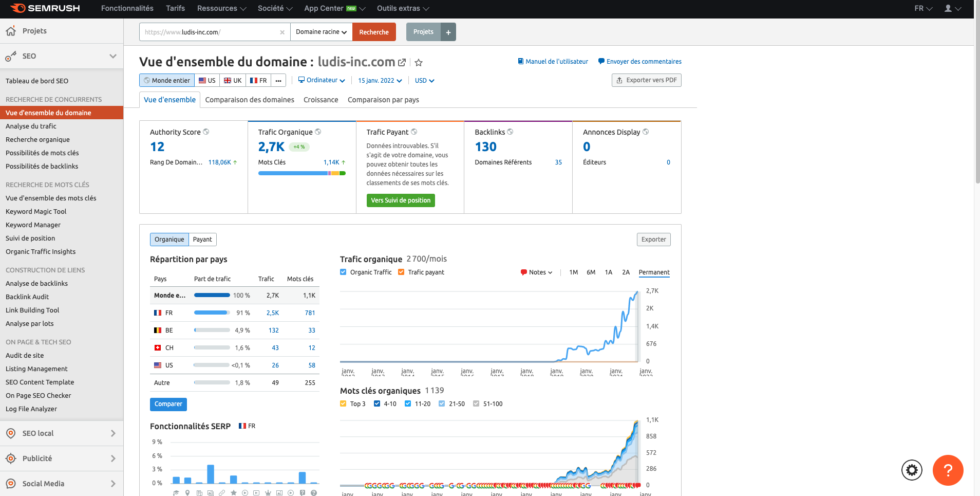Open the settings gear floating button
980x496 pixels.
click(x=912, y=470)
